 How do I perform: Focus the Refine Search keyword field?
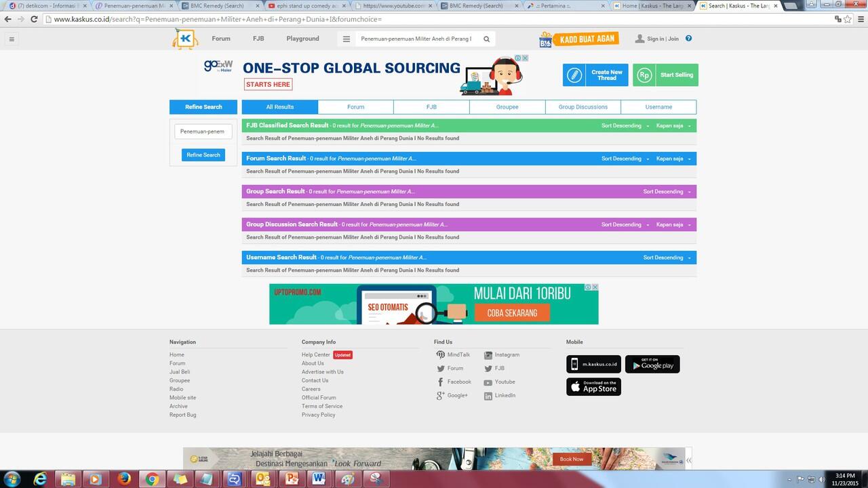point(203,131)
